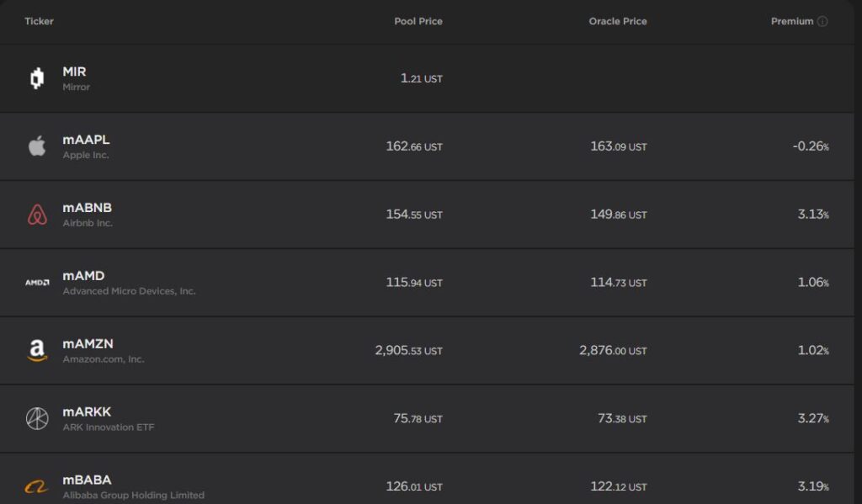Click the Airbnb Inc. company name
This screenshot has height=504, width=862.
(88, 223)
